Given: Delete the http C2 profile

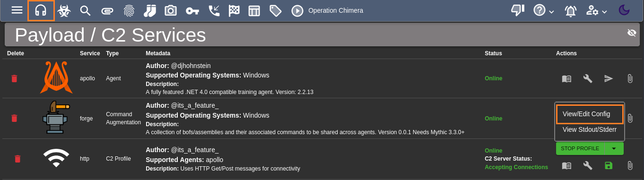Looking at the screenshot, I should point(17,159).
